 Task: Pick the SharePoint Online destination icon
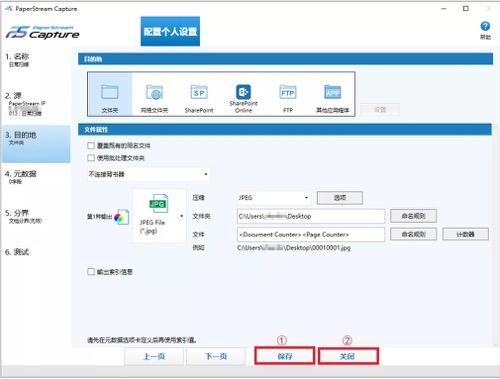(x=243, y=94)
